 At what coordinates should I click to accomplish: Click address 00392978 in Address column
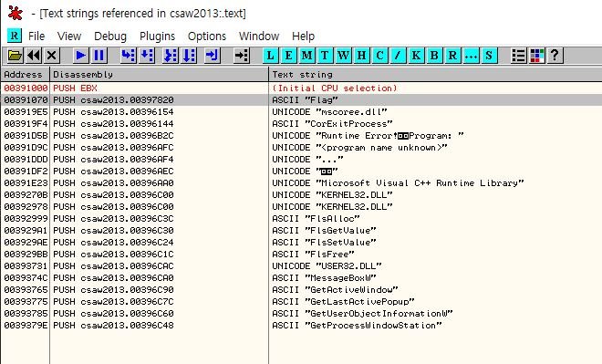(26, 206)
